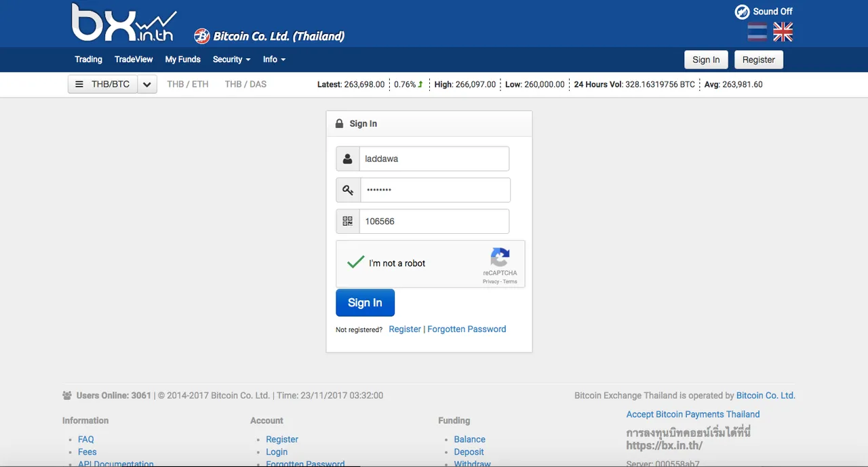The image size is (868, 467).
Task: Switch language with the Thai flag
Action: [x=757, y=32]
